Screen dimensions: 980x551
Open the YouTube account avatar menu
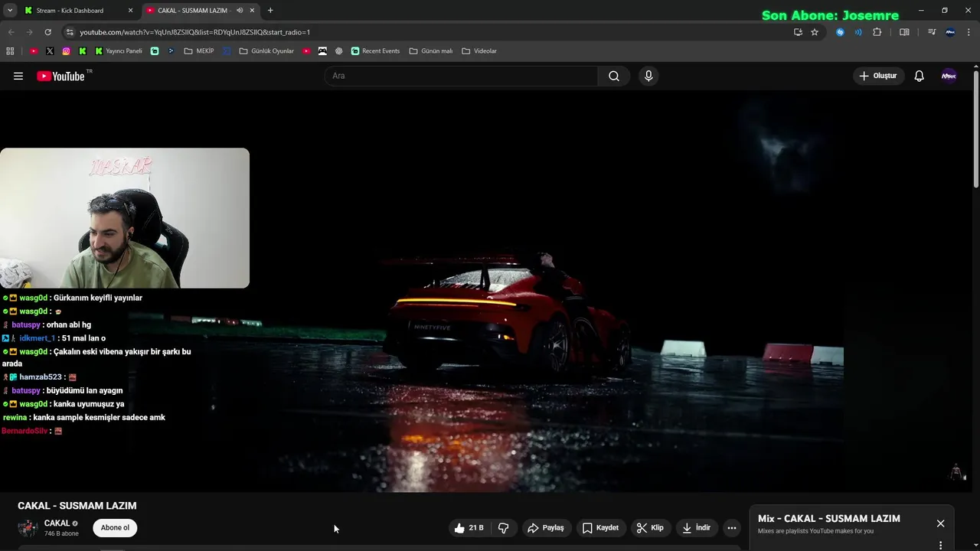[x=949, y=76]
